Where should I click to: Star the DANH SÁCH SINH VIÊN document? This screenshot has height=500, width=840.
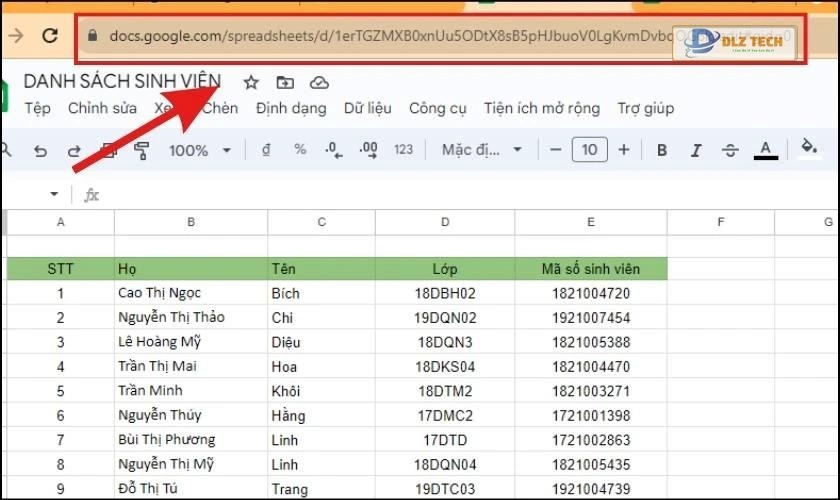point(251,83)
